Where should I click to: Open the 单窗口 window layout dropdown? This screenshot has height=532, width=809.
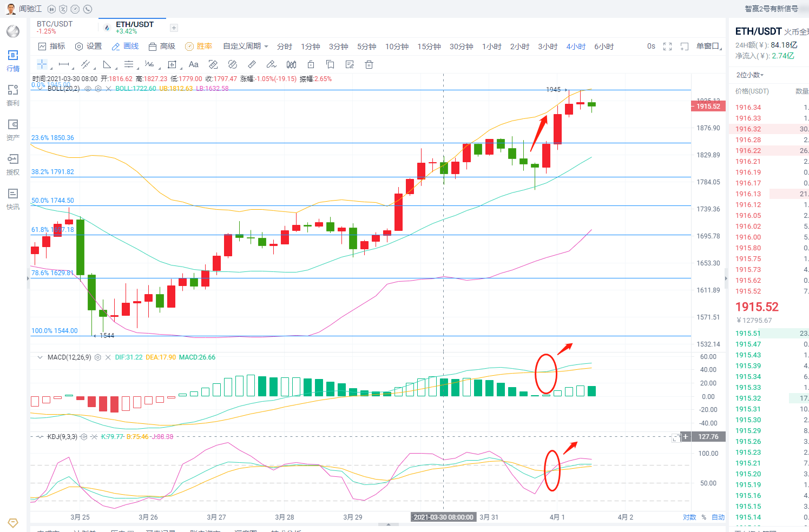pos(708,46)
